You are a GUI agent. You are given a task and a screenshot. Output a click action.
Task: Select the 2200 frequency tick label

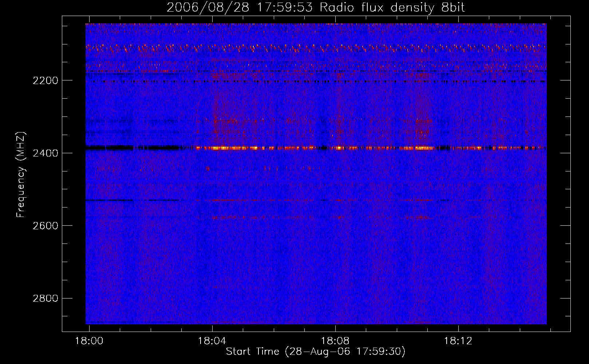(x=46, y=80)
